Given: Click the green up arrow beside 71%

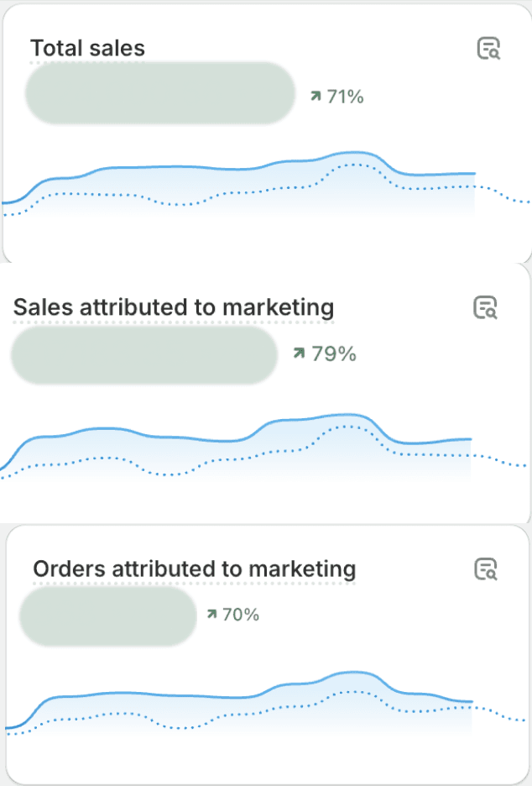Looking at the screenshot, I should [x=316, y=96].
